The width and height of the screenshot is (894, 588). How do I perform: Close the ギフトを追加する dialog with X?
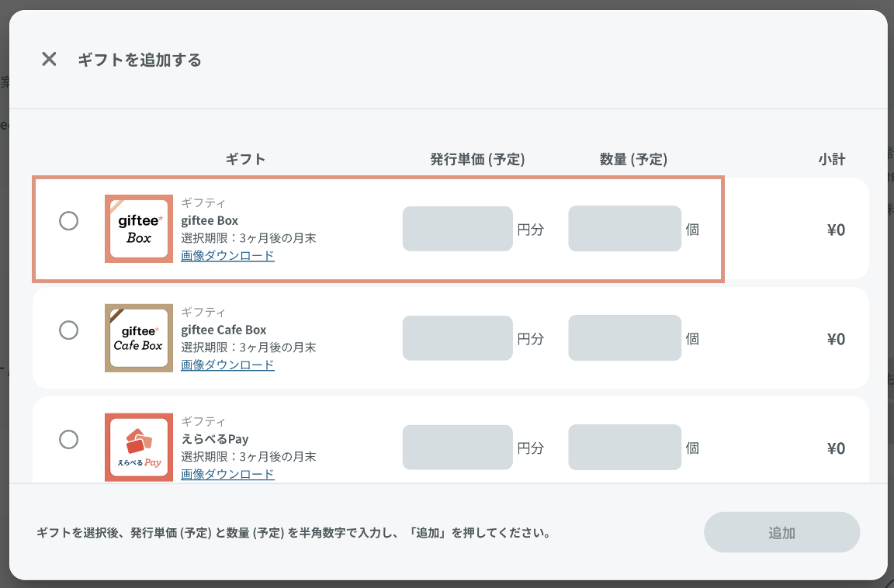point(49,59)
